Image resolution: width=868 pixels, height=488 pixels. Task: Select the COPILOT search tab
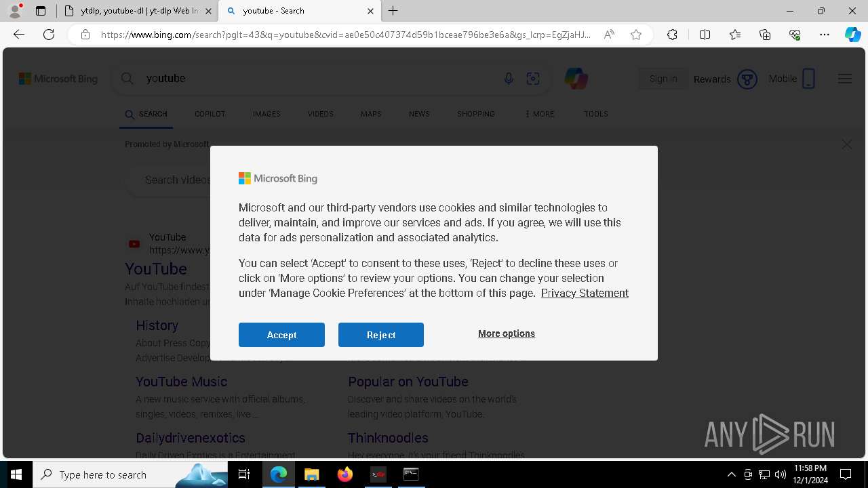(x=210, y=114)
